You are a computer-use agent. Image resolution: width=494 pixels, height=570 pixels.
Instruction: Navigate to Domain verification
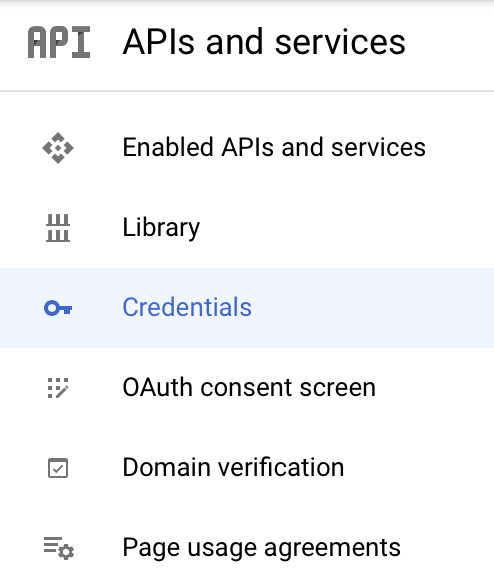(247, 468)
